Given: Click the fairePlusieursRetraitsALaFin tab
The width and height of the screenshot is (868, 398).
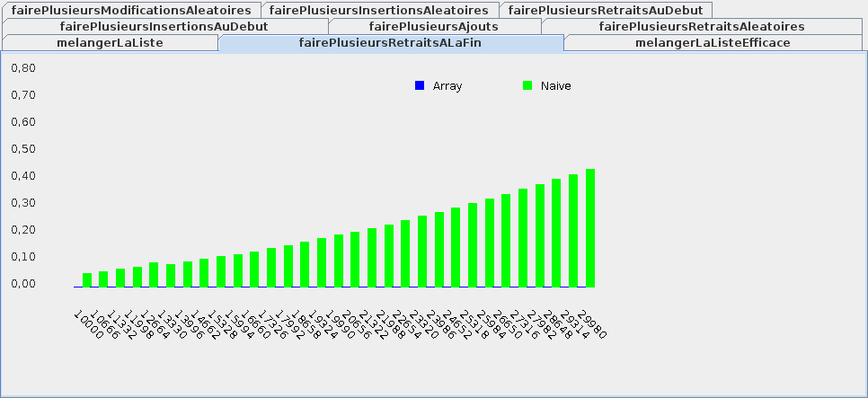Looking at the screenshot, I should pos(391,42).
